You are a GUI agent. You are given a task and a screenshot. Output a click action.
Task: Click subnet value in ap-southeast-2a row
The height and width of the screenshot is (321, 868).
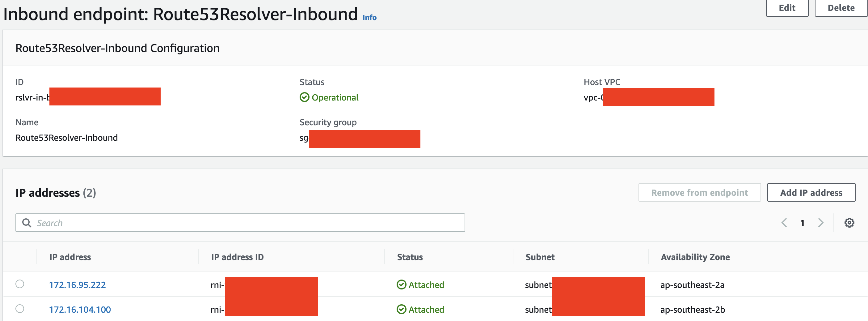tap(538, 285)
